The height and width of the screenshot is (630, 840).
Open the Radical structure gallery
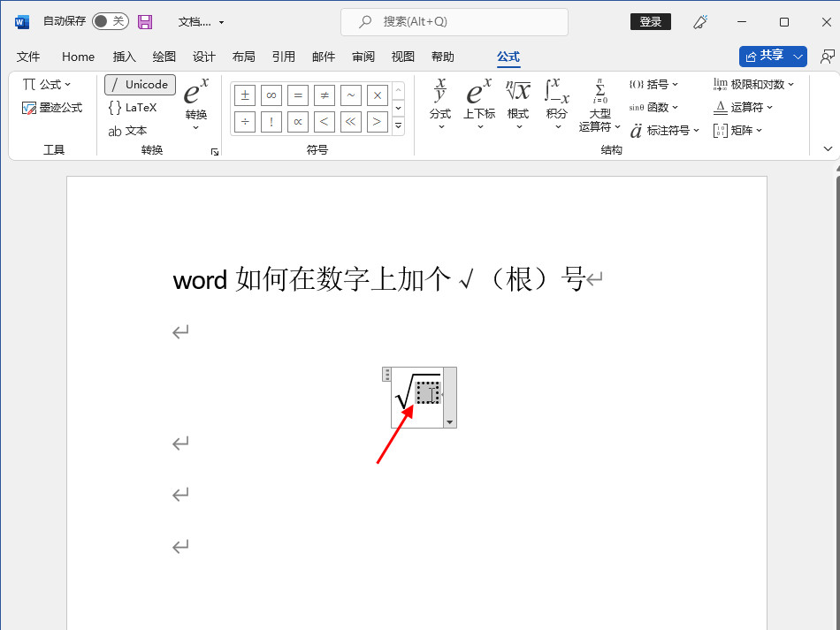click(518, 104)
